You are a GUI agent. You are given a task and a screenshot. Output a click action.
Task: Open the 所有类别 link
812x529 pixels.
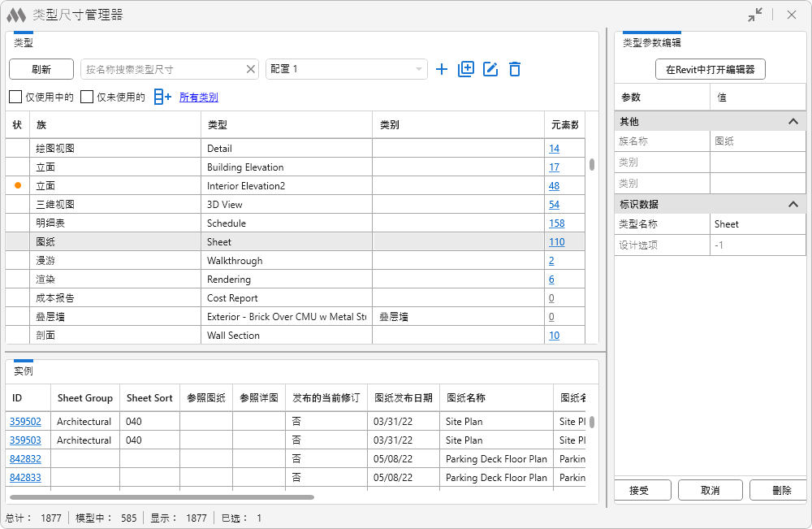pos(198,98)
